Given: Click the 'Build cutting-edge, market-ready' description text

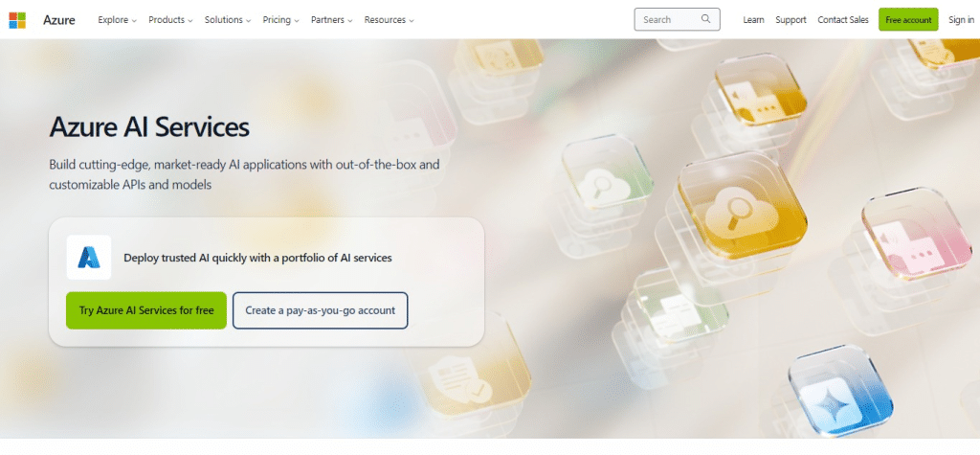Looking at the screenshot, I should (x=244, y=175).
